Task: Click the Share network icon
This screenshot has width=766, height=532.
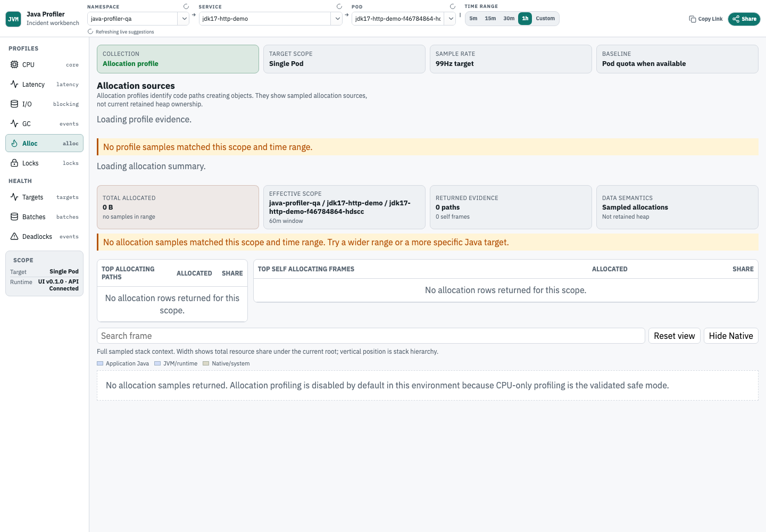Action: pyautogui.click(x=736, y=19)
